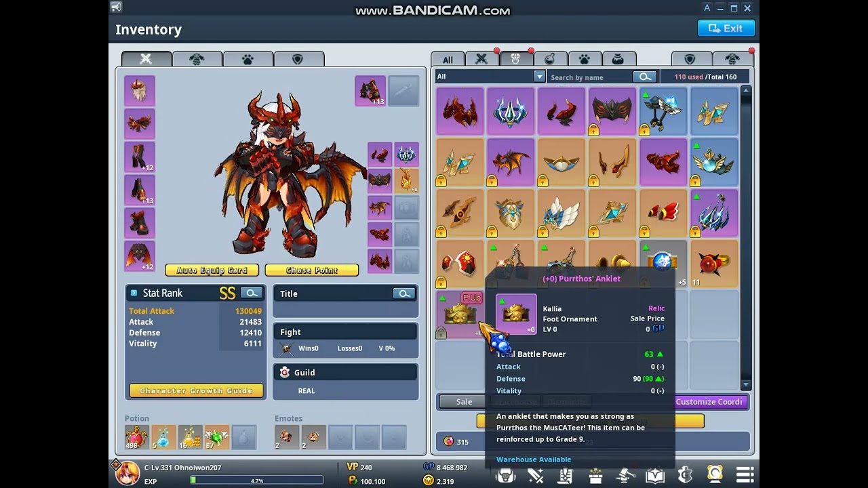
Task: Click the speaker sound icon at top left
Action: tap(116, 7)
